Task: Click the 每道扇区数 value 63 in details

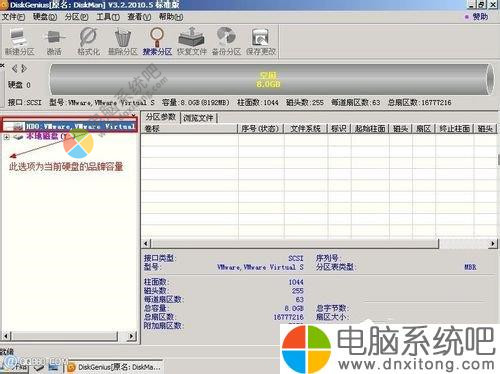Action: tap(300, 299)
